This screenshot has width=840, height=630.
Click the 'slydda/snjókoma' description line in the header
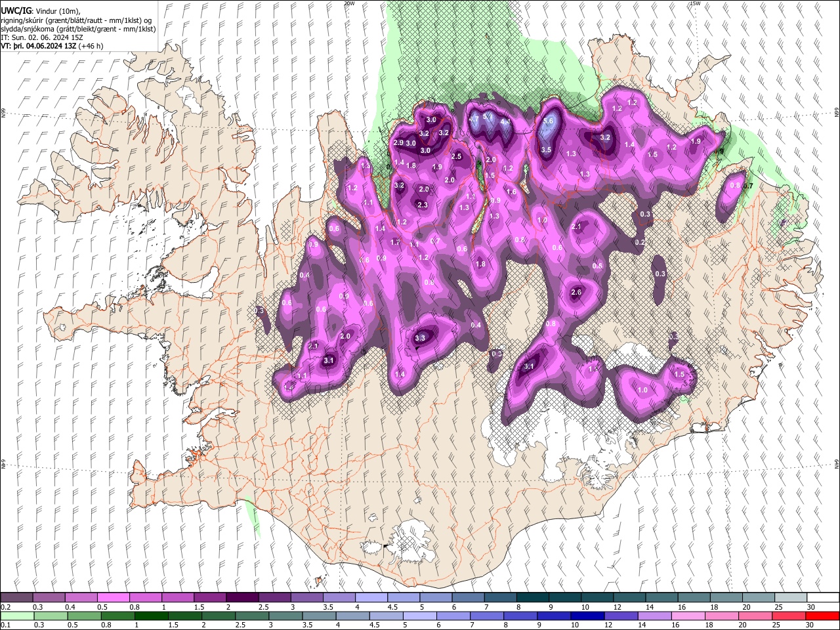[x=78, y=29]
